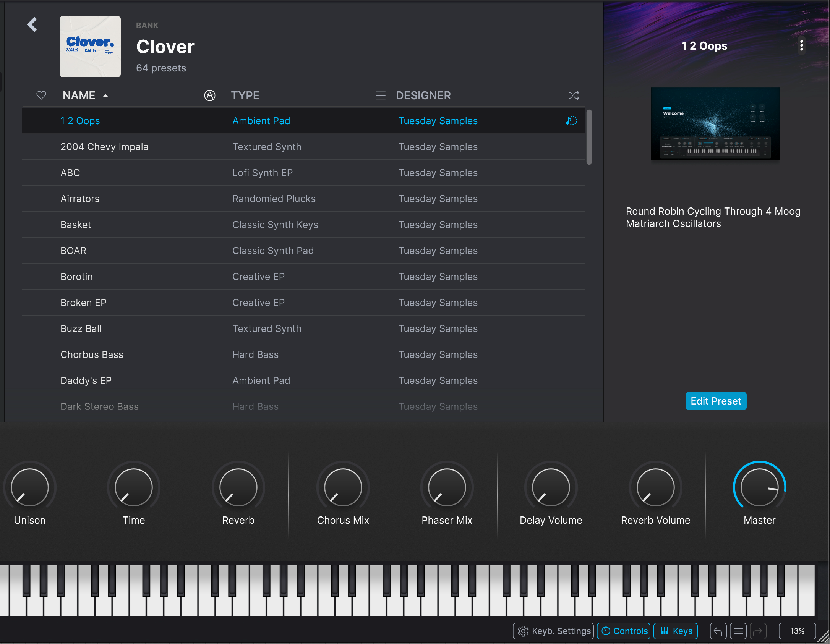Click Tuesday Samples designer on ABC row
This screenshot has width=830, height=644.
pyautogui.click(x=438, y=173)
